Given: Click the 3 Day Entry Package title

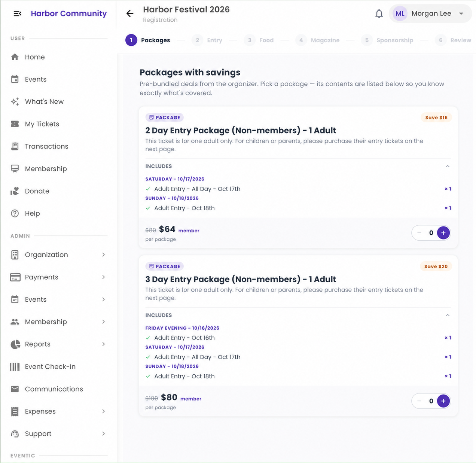Looking at the screenshot, I should point(241,279).
